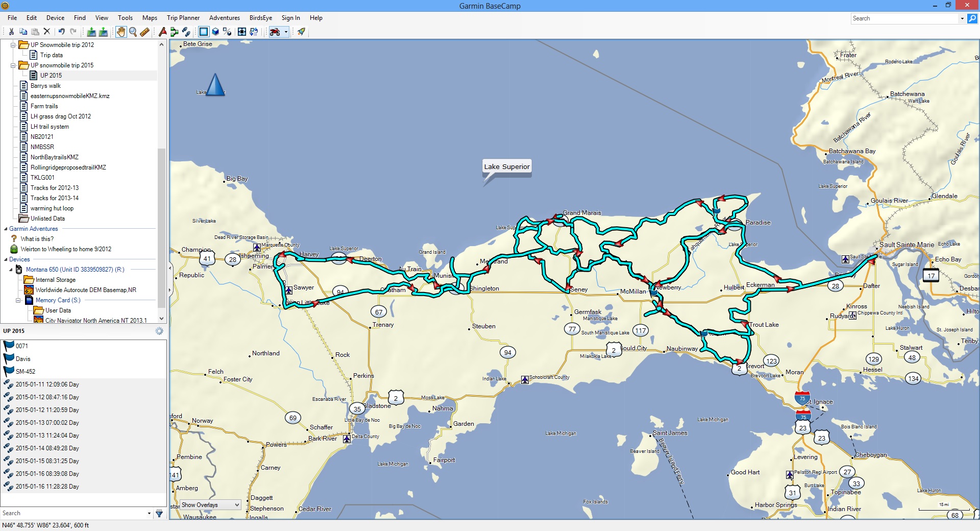
Task: Collapse the Devices section
Action: click(6, 259)
